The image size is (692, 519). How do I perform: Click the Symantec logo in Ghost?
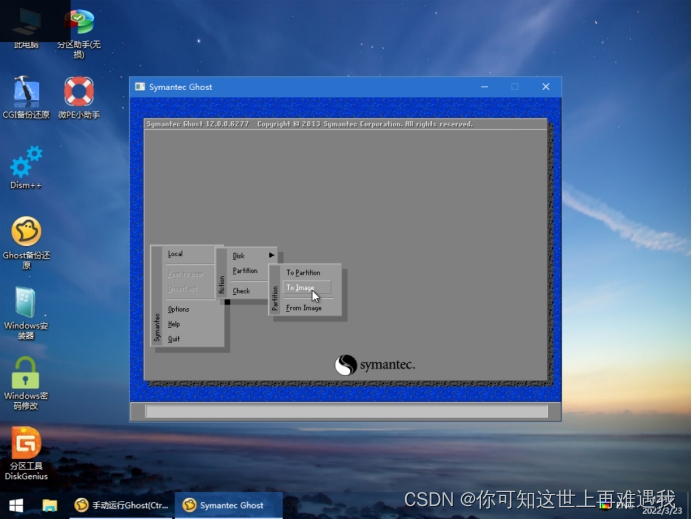point(374,365)
